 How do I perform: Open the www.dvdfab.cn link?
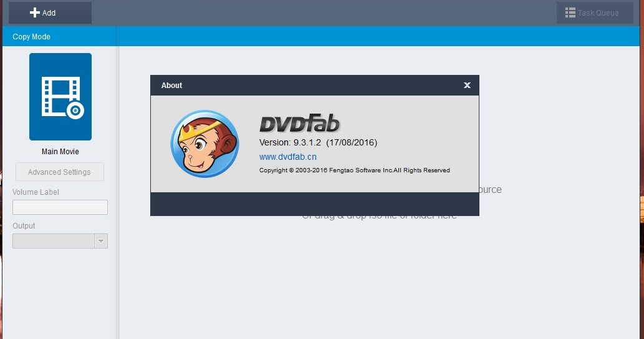point(288,157)
